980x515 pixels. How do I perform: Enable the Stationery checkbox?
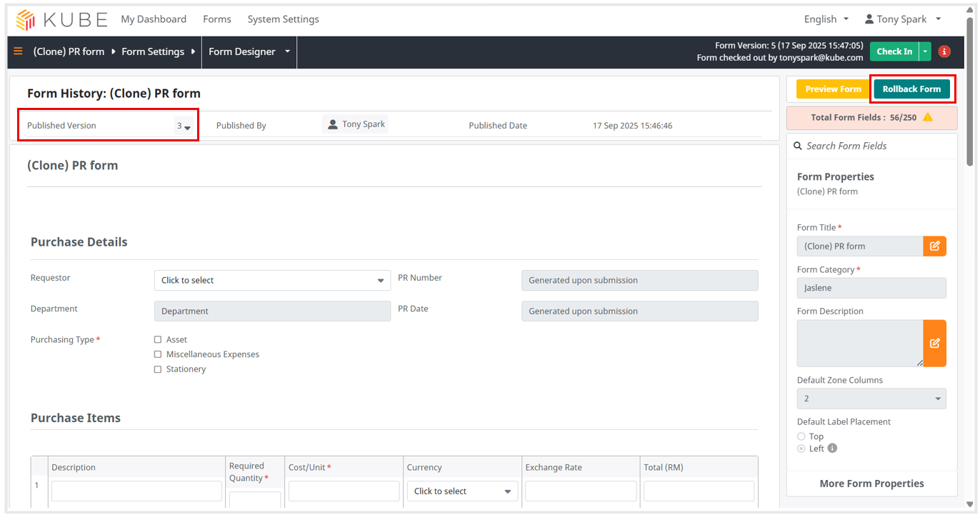point(158,369)
